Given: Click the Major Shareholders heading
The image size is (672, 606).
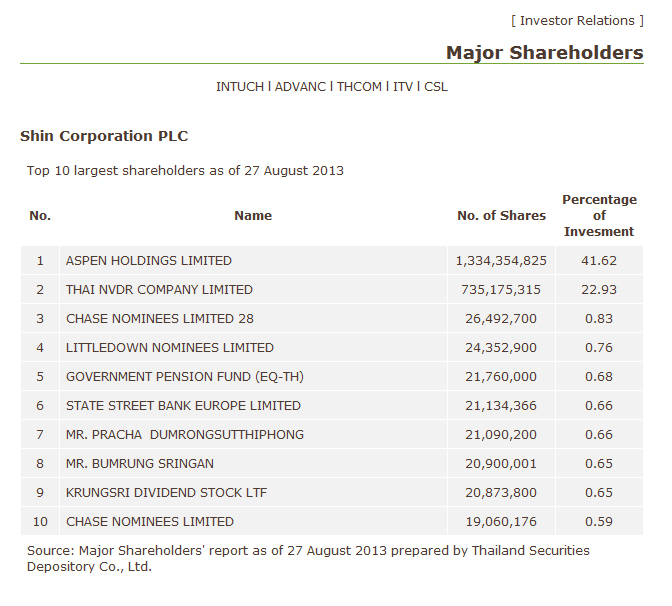Looking at the screenshot, I should coord(544,52).
